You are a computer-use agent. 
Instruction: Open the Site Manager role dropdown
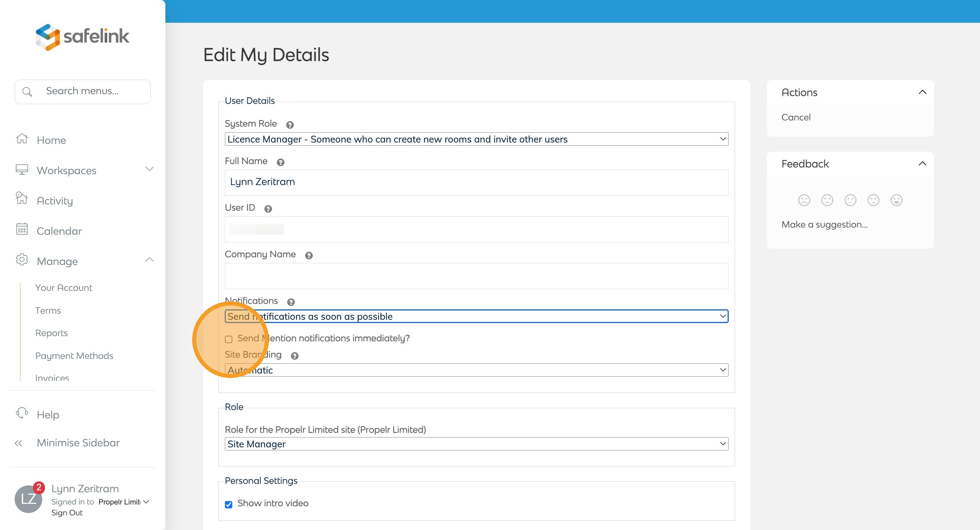(x=476, y=444)
